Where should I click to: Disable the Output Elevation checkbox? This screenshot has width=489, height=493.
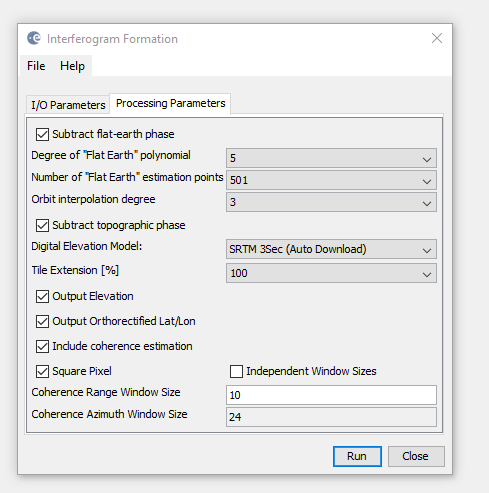(42, 296)
